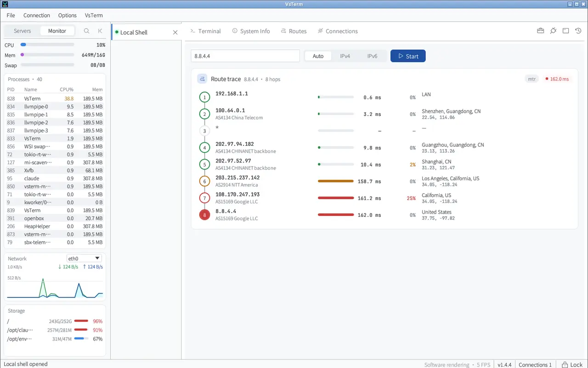Click hop 4 circle marker
This screenshot has height=368, width=588.
(204, 148)
